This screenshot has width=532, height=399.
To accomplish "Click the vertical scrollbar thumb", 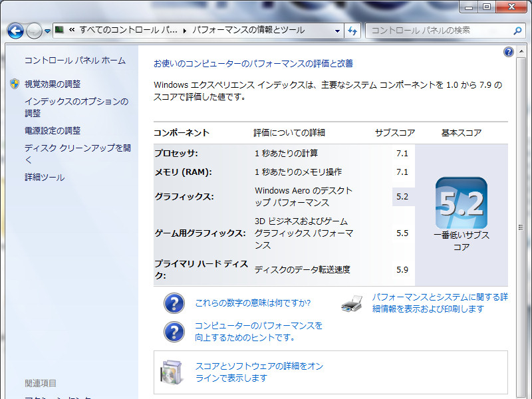I will (521, 227).
